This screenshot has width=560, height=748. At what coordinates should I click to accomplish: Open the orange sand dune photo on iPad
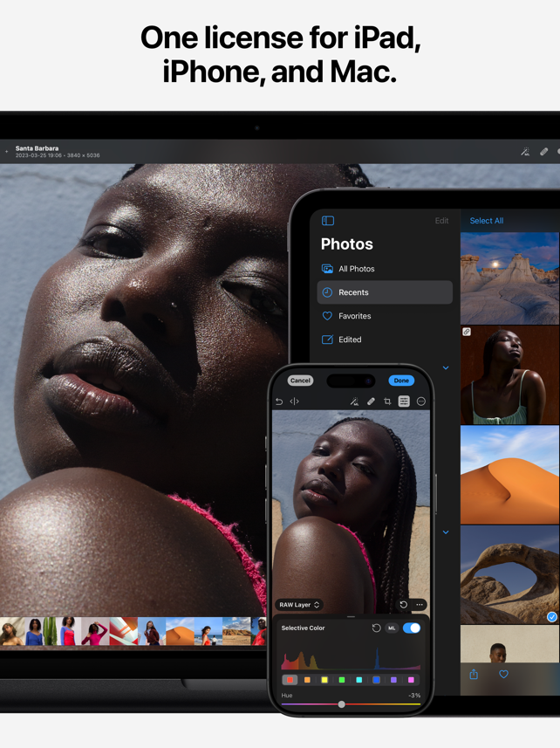(510, 475)
